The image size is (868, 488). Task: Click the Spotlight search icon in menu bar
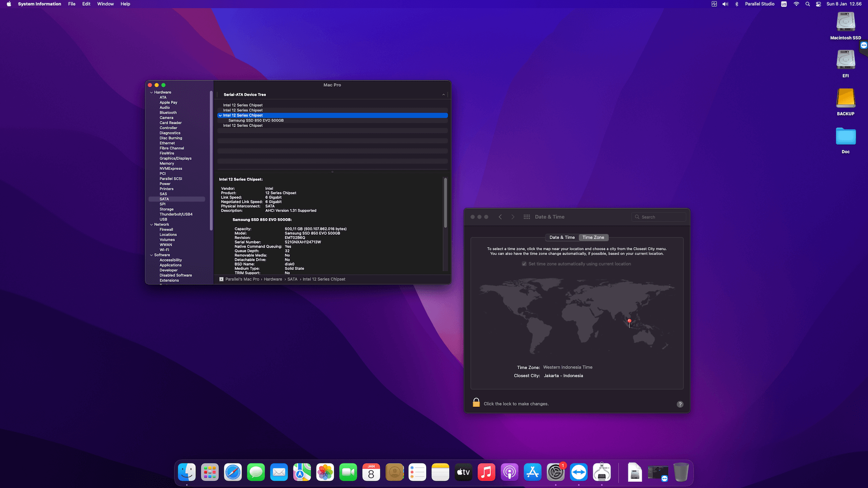click(x=807, y=4)
